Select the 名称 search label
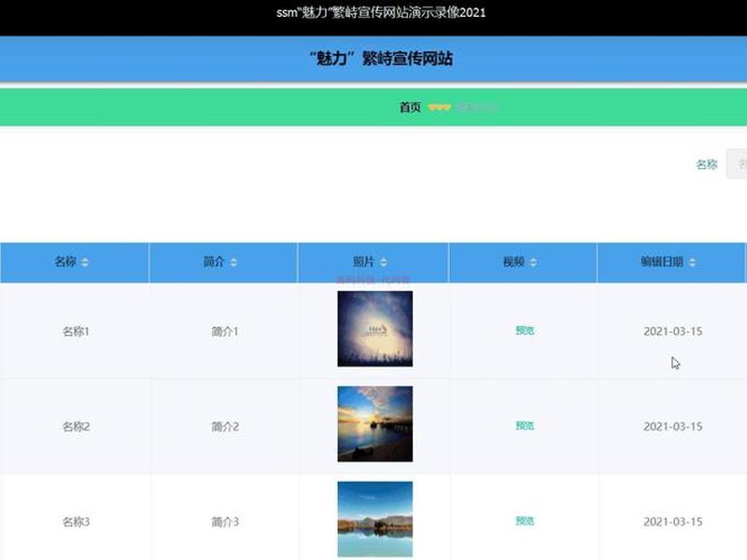747x560 pixels. point(707,164)
